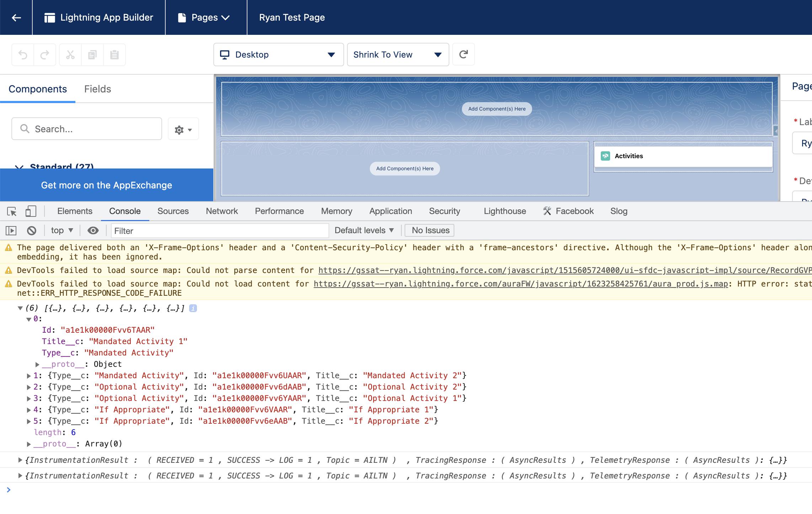The width and height of the screenshot is (812, 514).
Task: Select the cut icon in the toolbar
Action: point(70,54)
